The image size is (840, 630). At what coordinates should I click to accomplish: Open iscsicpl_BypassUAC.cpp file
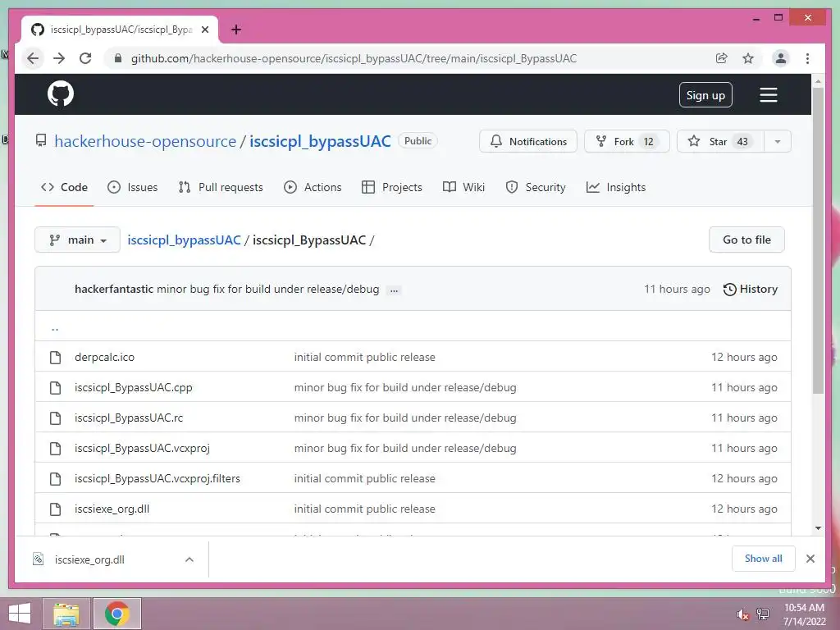pyautogui.click(x=134, y=388)
